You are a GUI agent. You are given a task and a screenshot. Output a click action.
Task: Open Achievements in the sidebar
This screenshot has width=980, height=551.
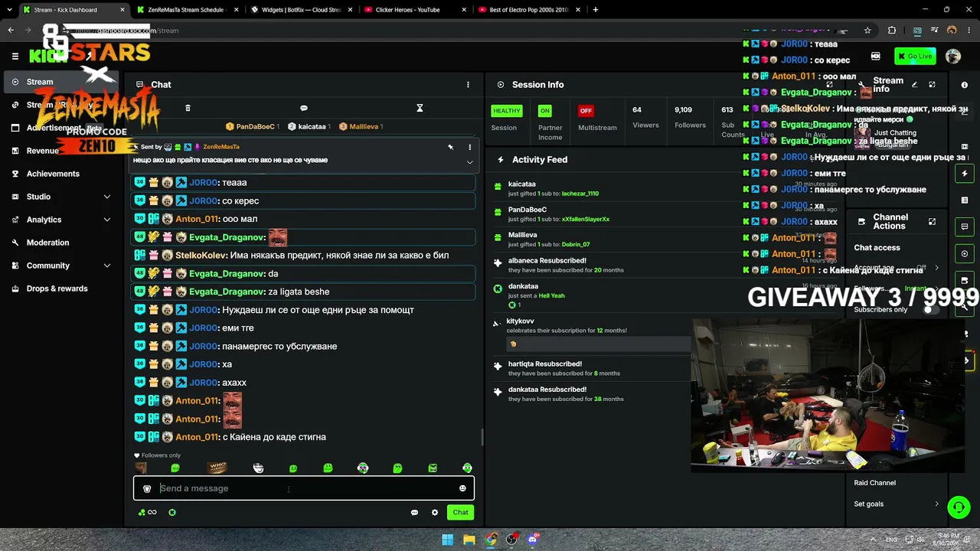(x=53, y=174)
